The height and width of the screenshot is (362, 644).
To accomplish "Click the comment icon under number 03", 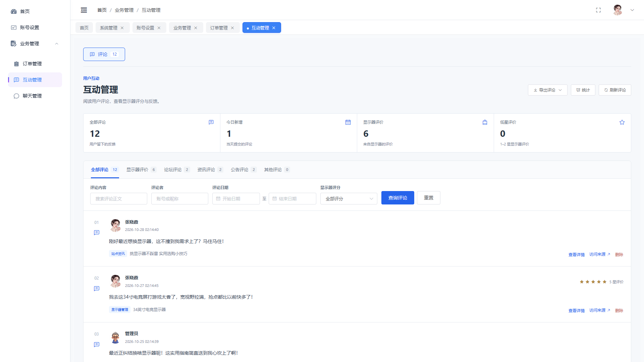I will 97,345.
